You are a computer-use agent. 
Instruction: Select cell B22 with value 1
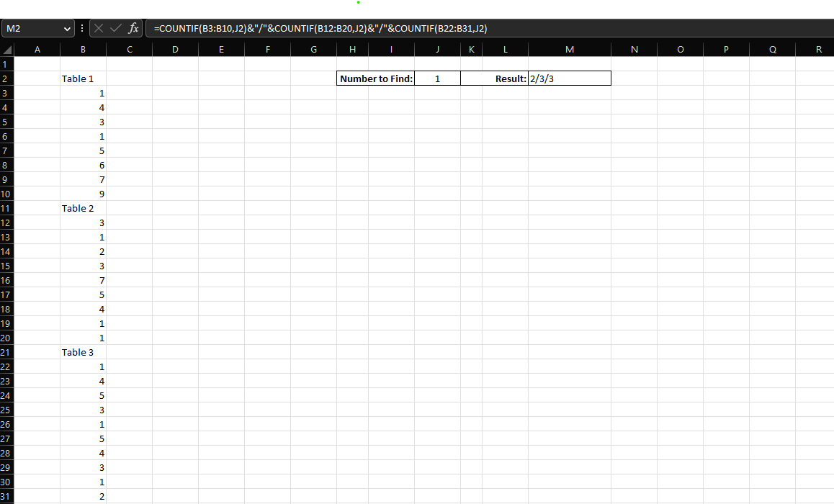point(83,366)
